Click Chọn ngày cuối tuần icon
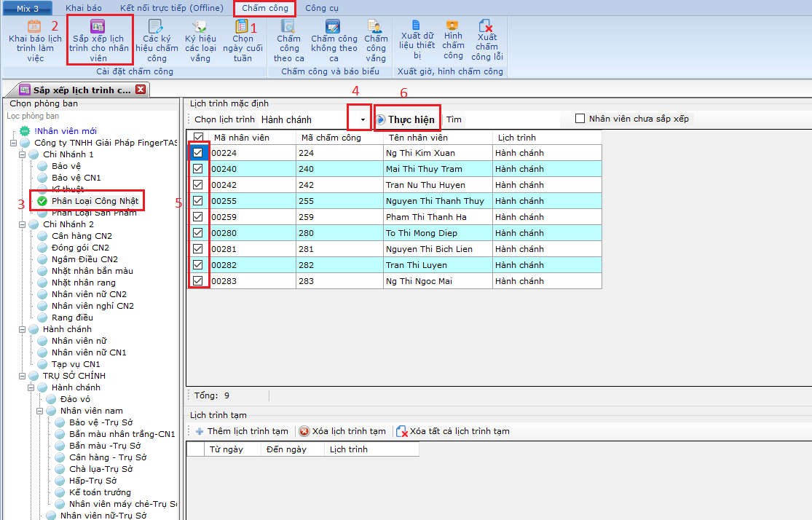The image size is (812, 520). click(x=242, y=27)
